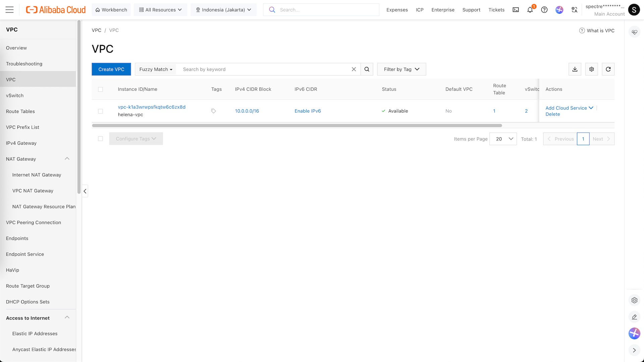The height and width of the screenshot is (362, 644).
Task: Click the language switch icon
Action: click(574, 10)
